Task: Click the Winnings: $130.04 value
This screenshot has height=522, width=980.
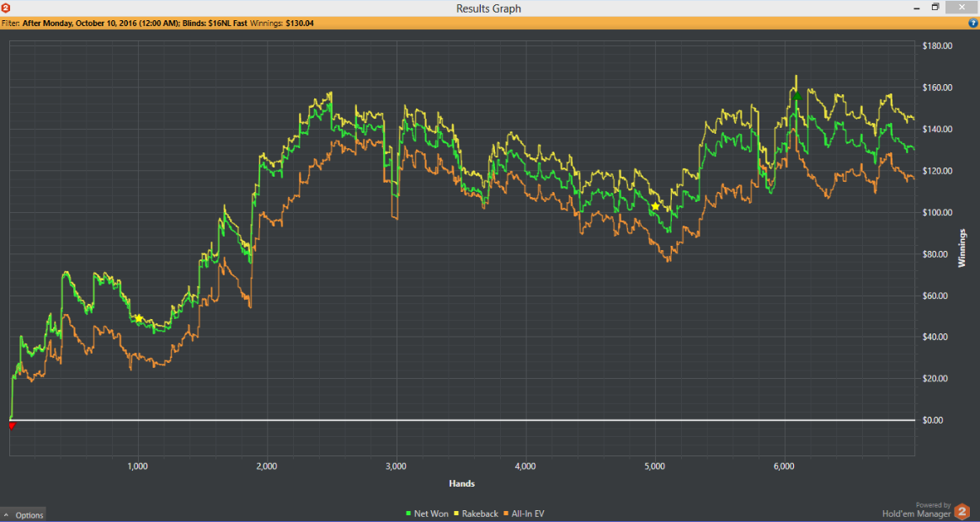Action: pos(282,23)
